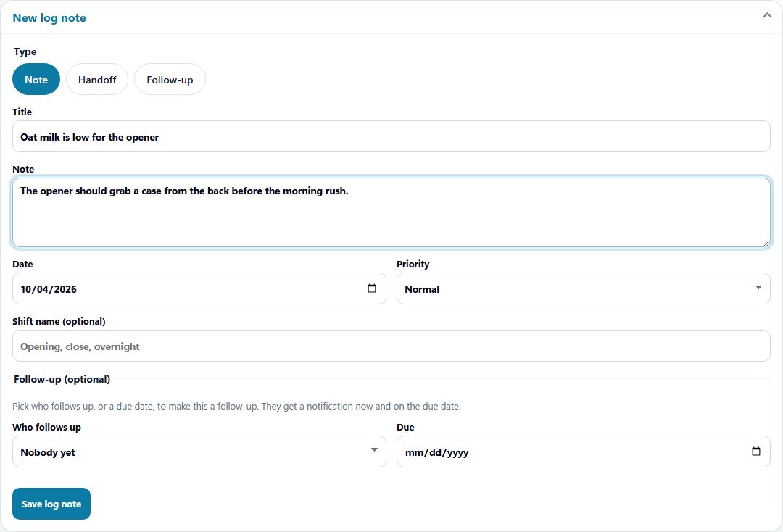The image size is (783, 532).
Task: Save the log note
Action: (x=51, y=504)
